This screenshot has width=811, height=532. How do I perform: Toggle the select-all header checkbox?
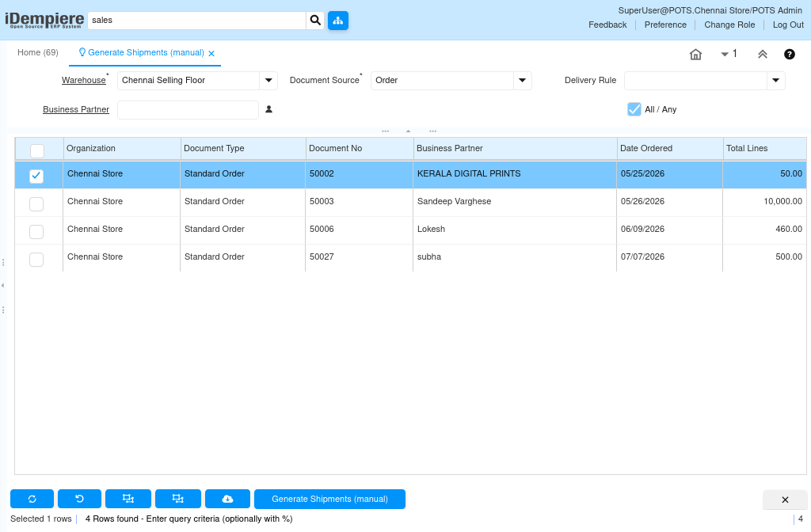pyautogui.click(x=36, y=150)
